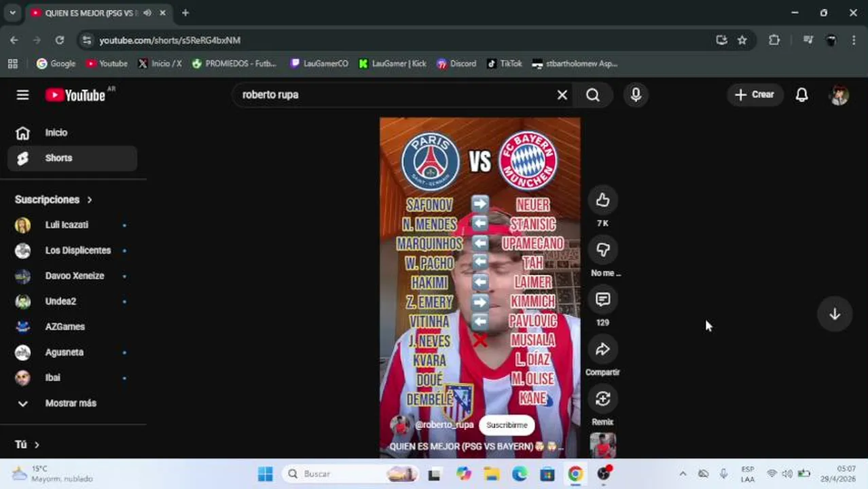868x489 pixels.
Task: Open Google bookmark
Action: coord(56,64)
